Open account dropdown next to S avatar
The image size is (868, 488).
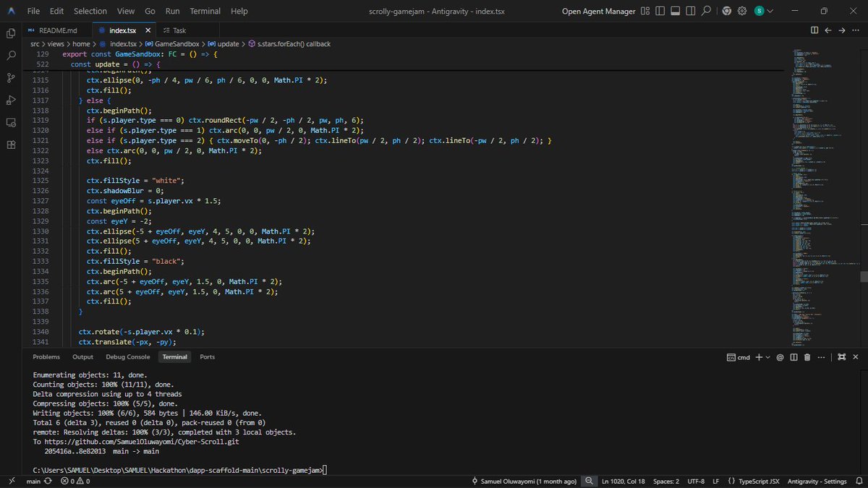tap(770, 11)
